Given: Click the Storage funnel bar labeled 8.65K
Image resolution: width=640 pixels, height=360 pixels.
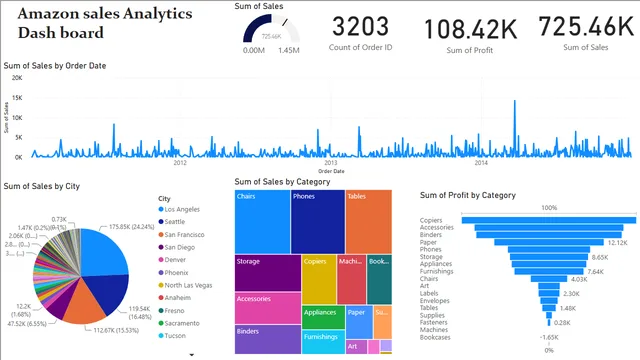Looking at the screenshot, I should pyautogui.click(x=549, y=257).
